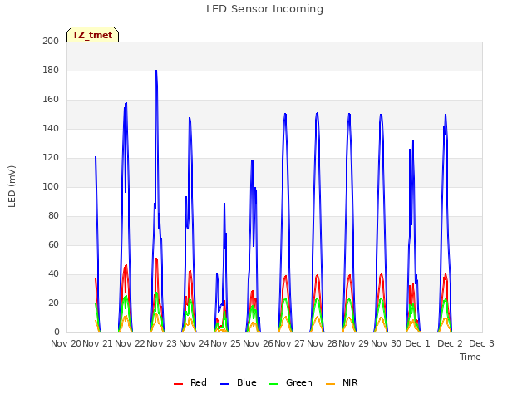Toggle the Red legend entry
The image size is (532, 399).
(x=190, y=382)
